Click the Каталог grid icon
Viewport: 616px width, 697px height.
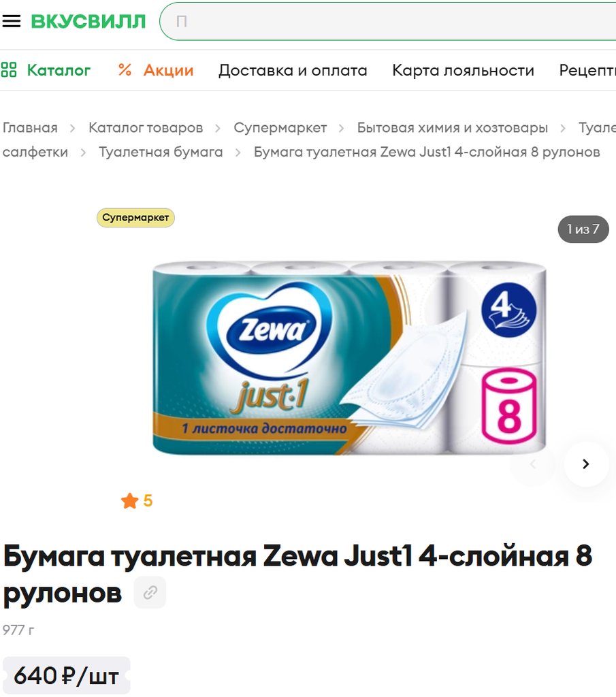click(8, 70)
